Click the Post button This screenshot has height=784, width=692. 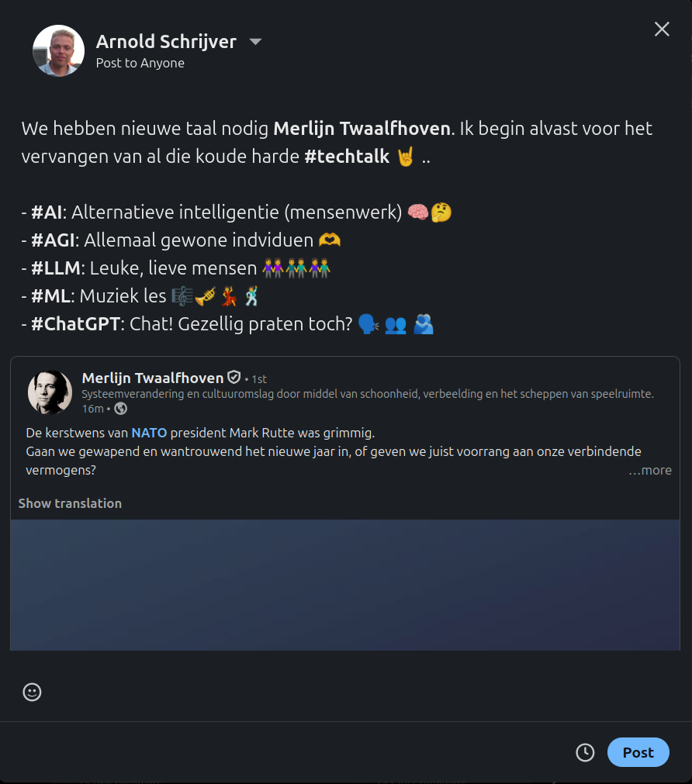638,752
